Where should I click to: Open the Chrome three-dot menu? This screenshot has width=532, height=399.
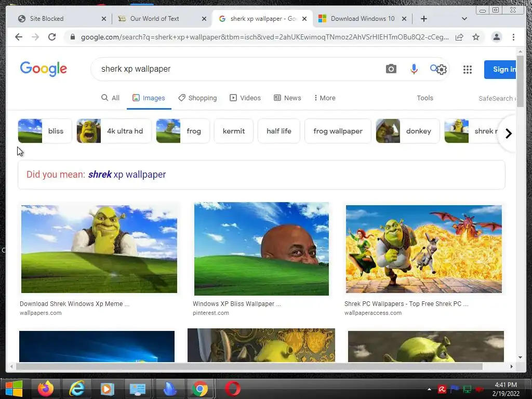513,37
